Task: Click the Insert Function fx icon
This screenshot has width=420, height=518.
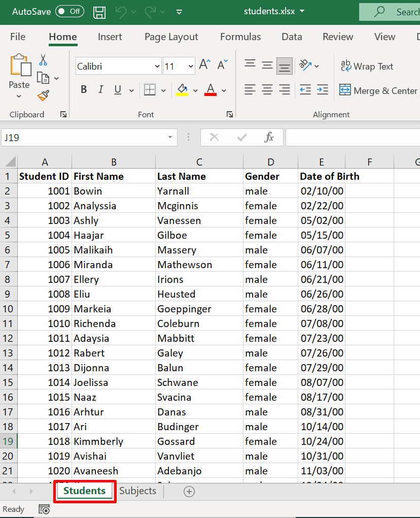Action: (269, 137)
